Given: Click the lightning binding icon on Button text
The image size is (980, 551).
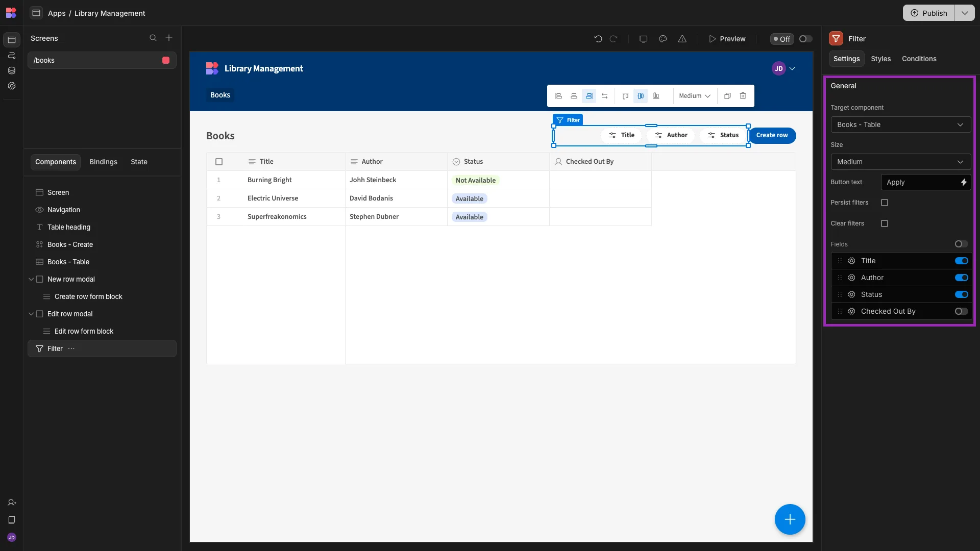Looking at the screenshot, I should 964,182.
